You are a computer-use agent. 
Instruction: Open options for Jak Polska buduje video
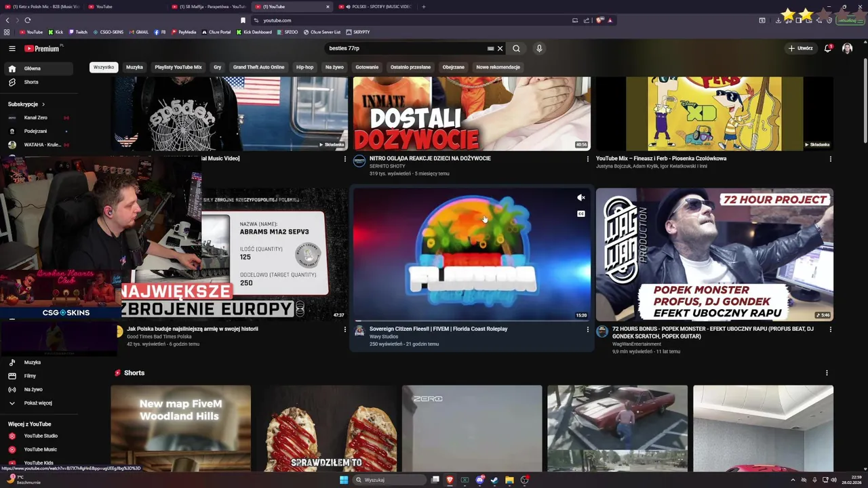[344, 329]
